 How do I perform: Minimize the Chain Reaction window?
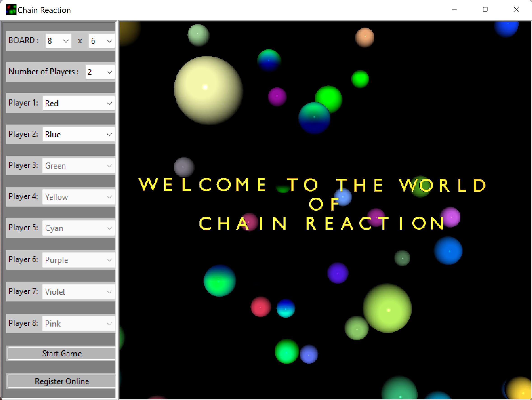tap(454, 9)
